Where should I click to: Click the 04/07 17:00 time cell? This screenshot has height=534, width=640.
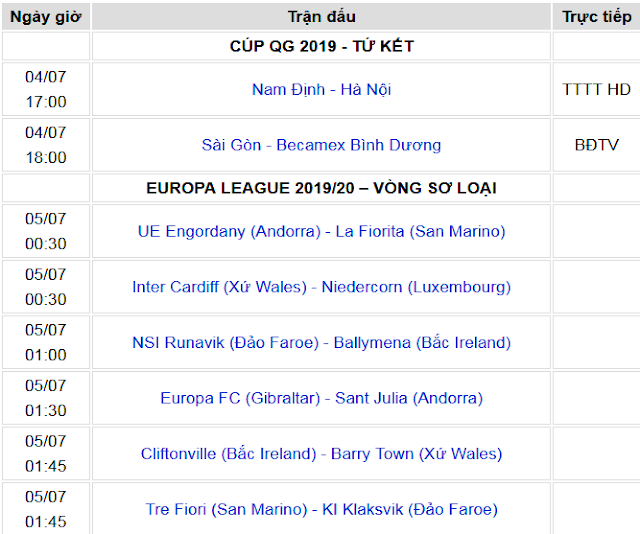[46, 89]
